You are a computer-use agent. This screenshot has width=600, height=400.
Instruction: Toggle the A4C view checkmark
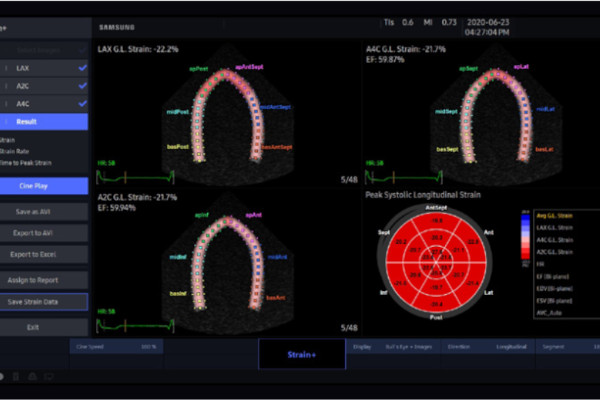[82, 103]
